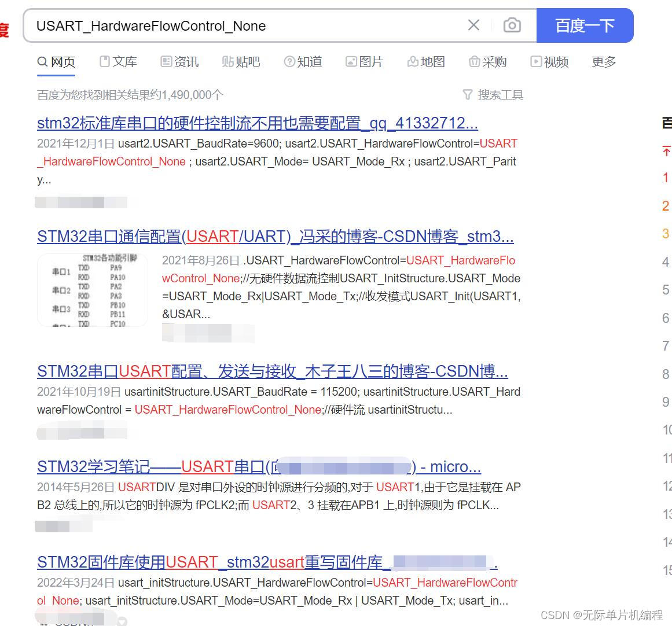672x626 pixels.
Task: Open the 知道 tab
Action: (x=303, y=62)
